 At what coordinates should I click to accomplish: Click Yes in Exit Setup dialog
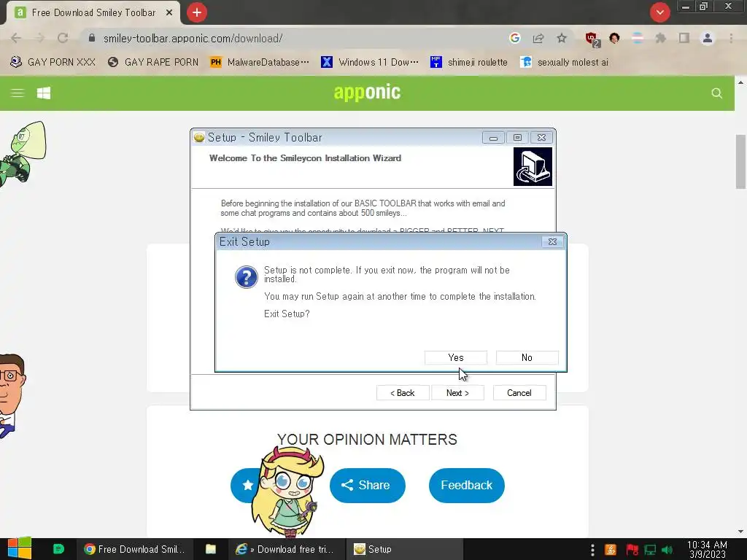coord(455,357)
